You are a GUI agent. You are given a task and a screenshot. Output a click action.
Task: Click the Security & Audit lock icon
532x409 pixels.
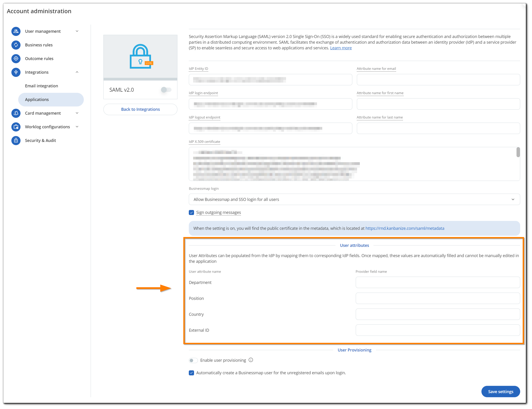click(x=16, y=140)
